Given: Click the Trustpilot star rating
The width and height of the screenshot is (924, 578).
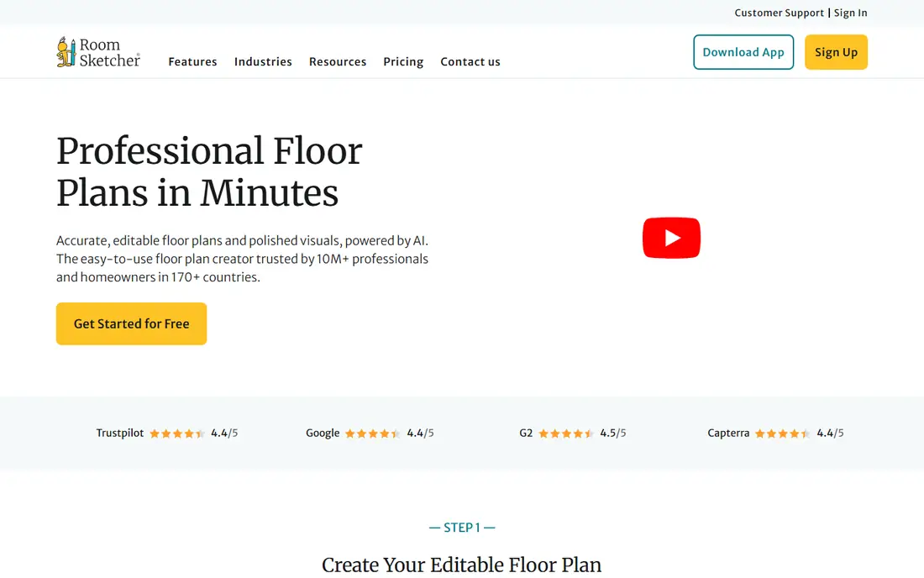Looking at the screenshot, I should pos(176,433).
